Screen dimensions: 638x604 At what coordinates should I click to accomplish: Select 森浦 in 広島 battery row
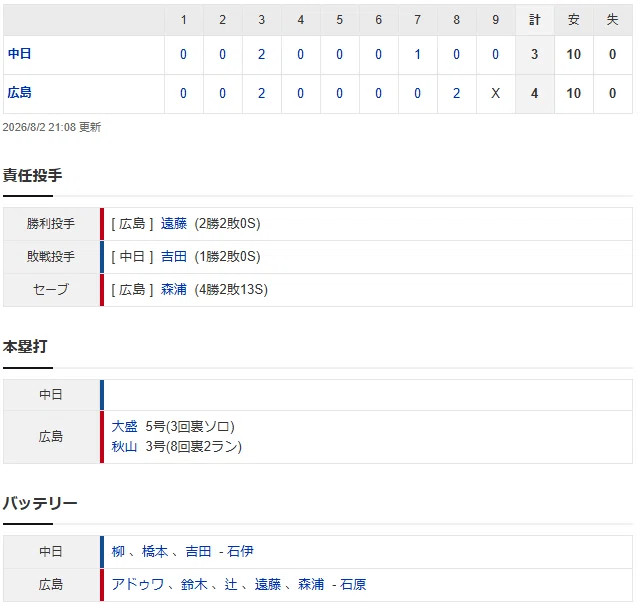311,585
